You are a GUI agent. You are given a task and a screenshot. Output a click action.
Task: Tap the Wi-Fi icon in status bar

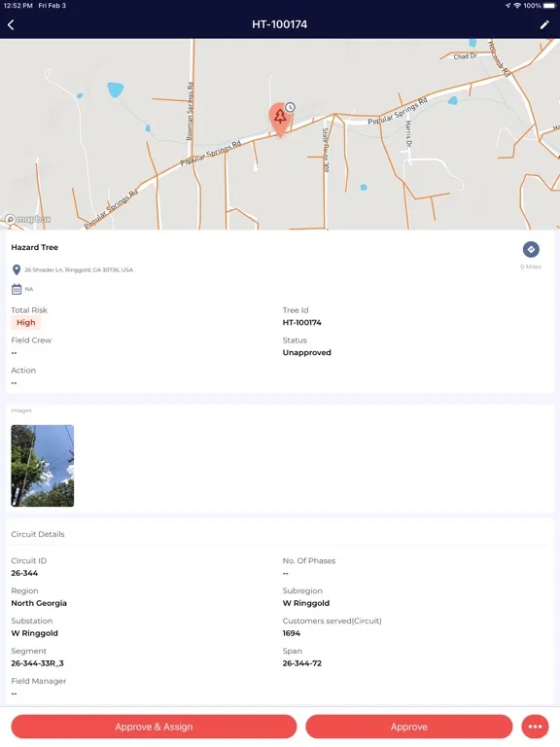(517, 6)
